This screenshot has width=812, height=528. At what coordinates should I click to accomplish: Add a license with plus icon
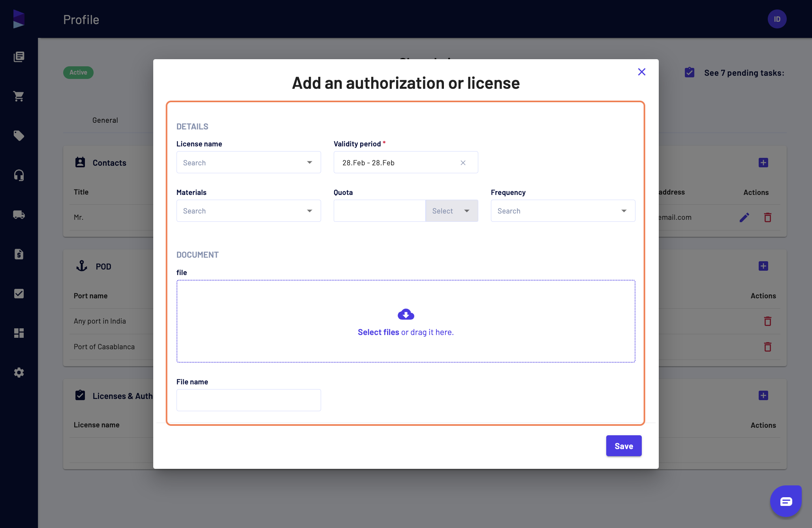pyautogui.click(x=763, y=395)
